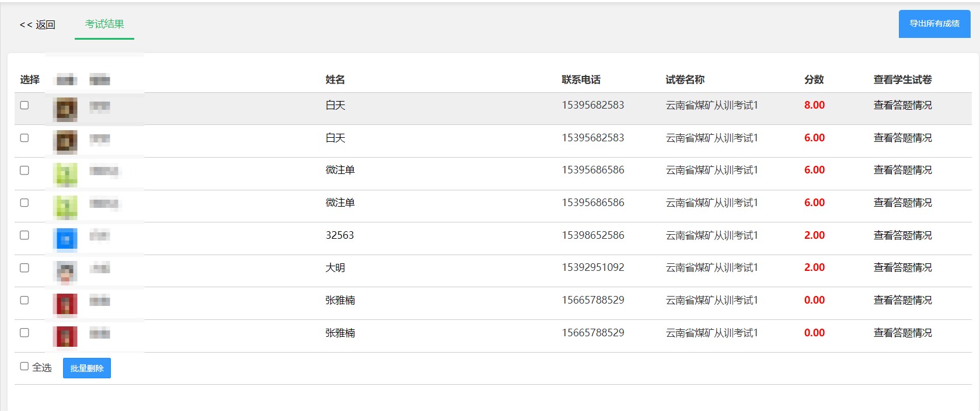Click the 分数 column header

click(x=814, y=79)
